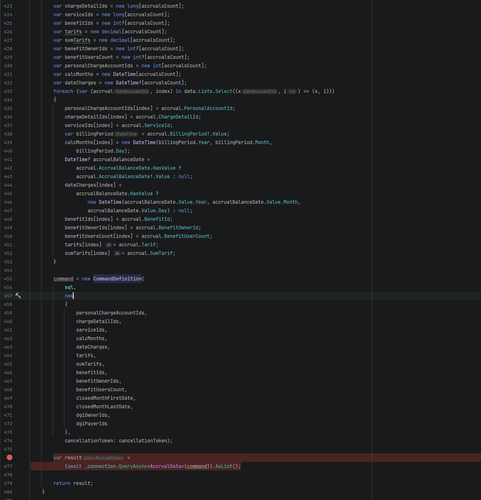Click closedMonthLastDate in the anonymous object
The image size is (481, 500).
point(103,406)
